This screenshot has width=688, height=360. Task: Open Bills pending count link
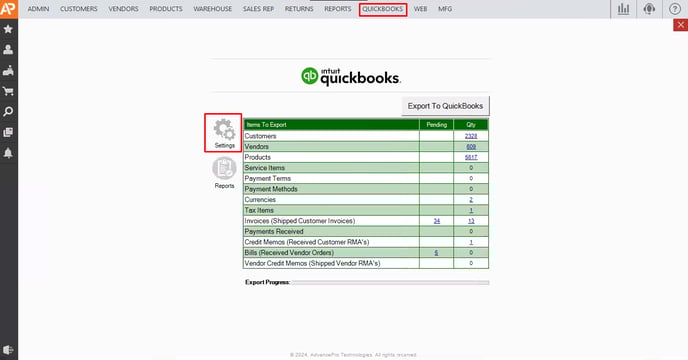(436, 252)
